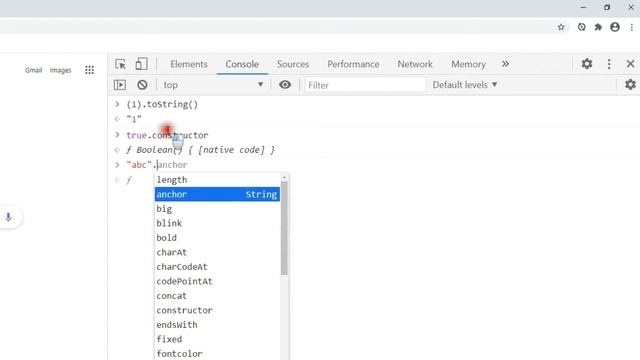Pick fixed from autocomplete list

(217, 339)
